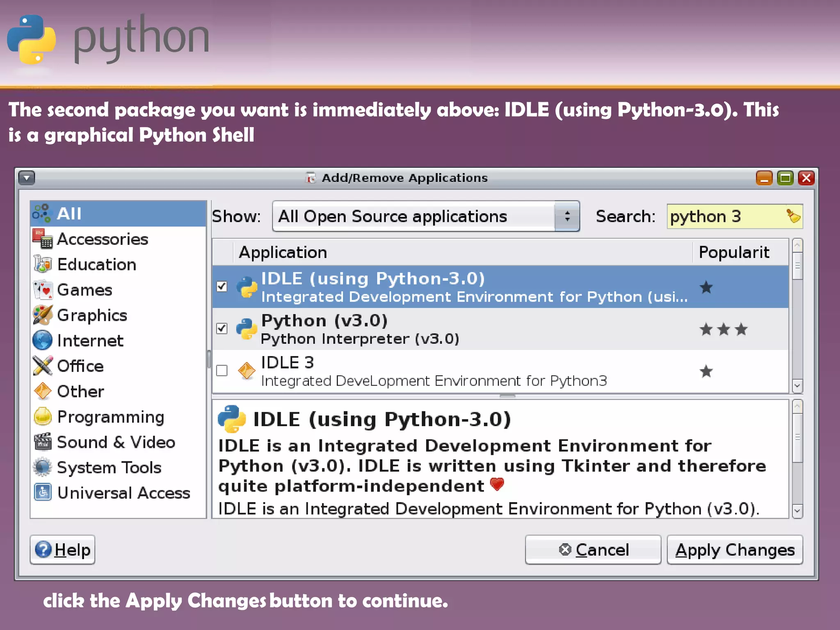Close the Add/Remove Applications window
This screenshot has height=630, width=840.
[806, 178]
